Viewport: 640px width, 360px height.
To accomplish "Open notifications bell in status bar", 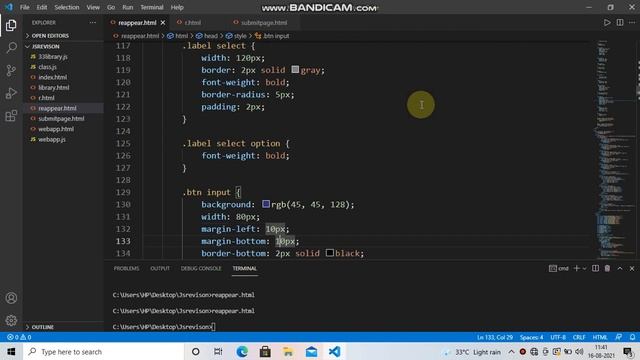I will pyautogui.click(x=632, y=337).
